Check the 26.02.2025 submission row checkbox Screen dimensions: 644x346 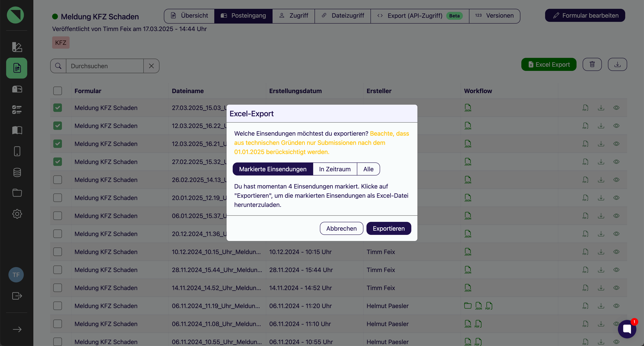tap(58, 180)
